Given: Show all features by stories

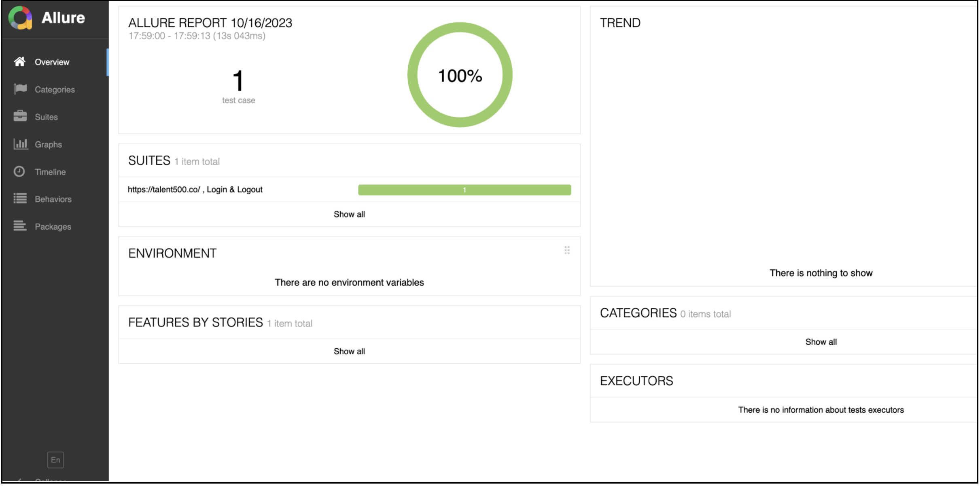Looking at the screenshot, I should point(349,352).
